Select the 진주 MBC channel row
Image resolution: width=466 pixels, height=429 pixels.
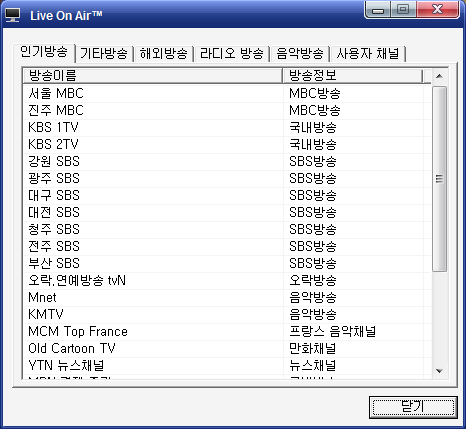pos(227,111)
